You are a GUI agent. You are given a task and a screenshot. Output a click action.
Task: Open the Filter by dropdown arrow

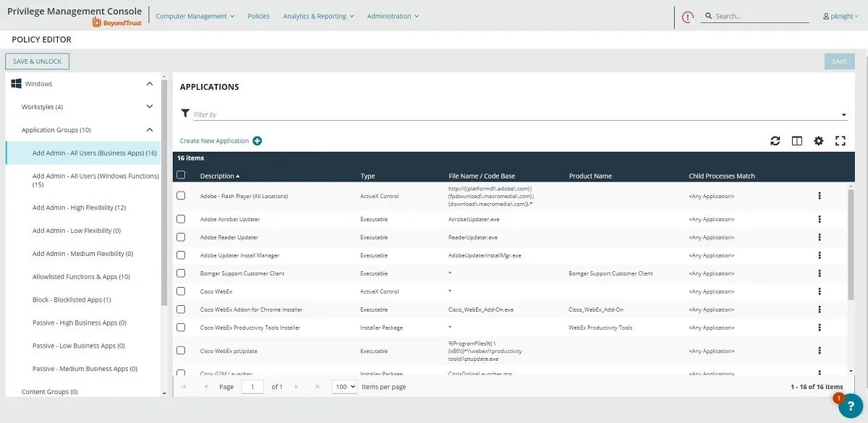pos(843,115)
